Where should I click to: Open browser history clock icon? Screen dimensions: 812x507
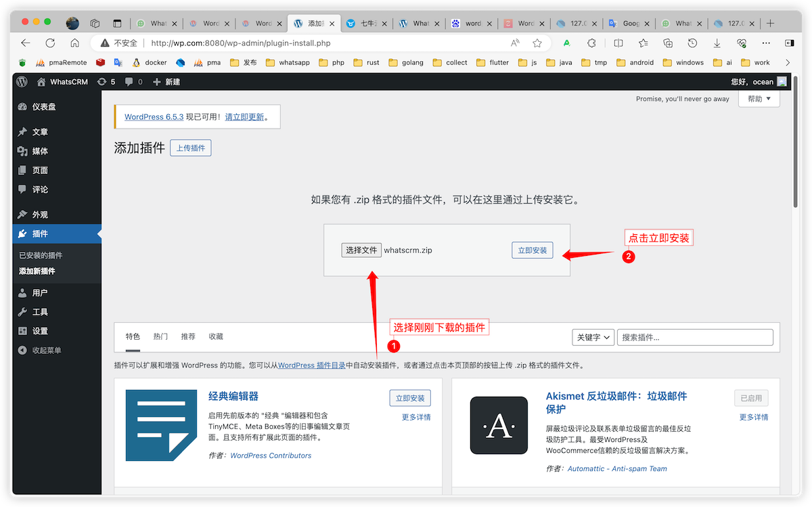[x=692, y=43]
